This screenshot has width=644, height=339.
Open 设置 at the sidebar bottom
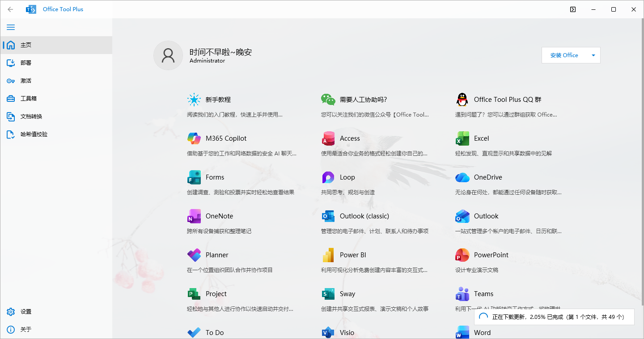click(x=26, y=312)
